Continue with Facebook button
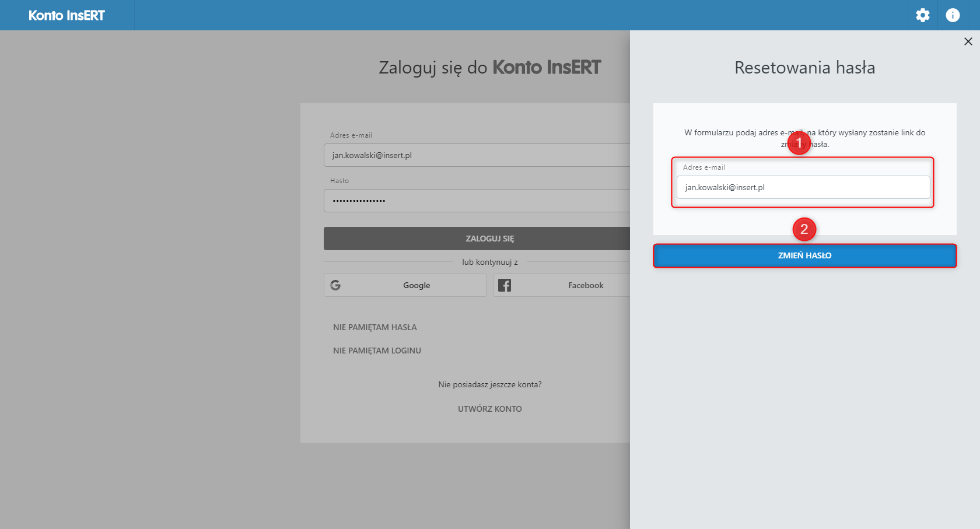The height and width of the screenshot is (529, 980). tap(561, 285)
